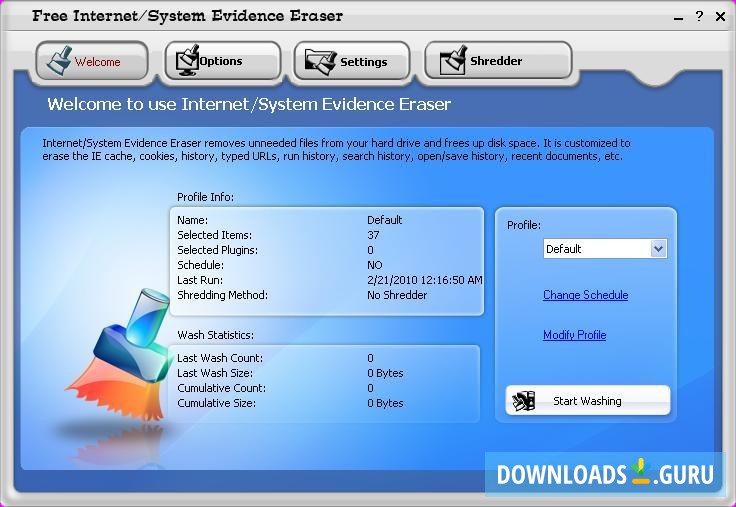Minimize the Evidence Eraser window
Screen dimensions: 736x507
coord(678,19)
